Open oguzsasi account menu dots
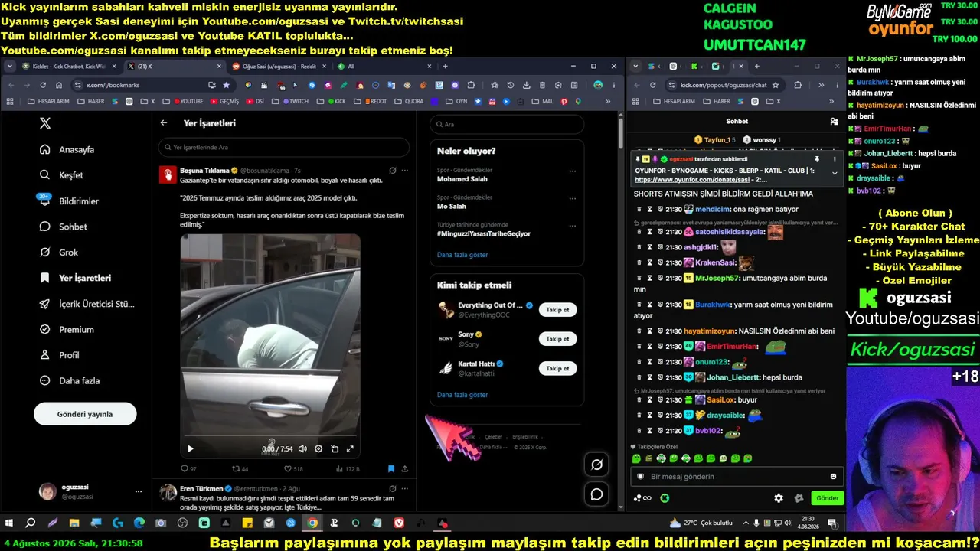 139,491
